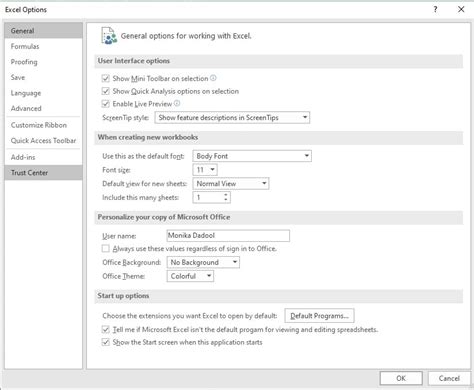
Task: Toggle Show Mini Toolbar on selection
Action: tap(106, 78)
